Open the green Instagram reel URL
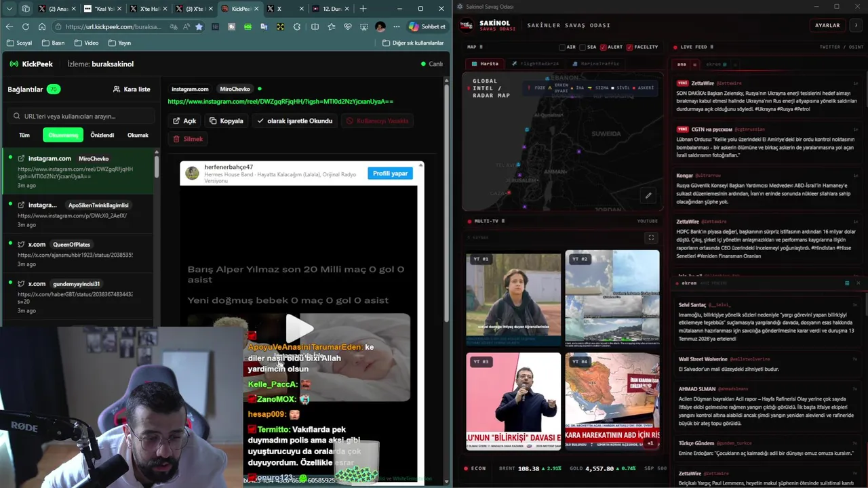This screenshot has width=868, height=488. [280, 102]
